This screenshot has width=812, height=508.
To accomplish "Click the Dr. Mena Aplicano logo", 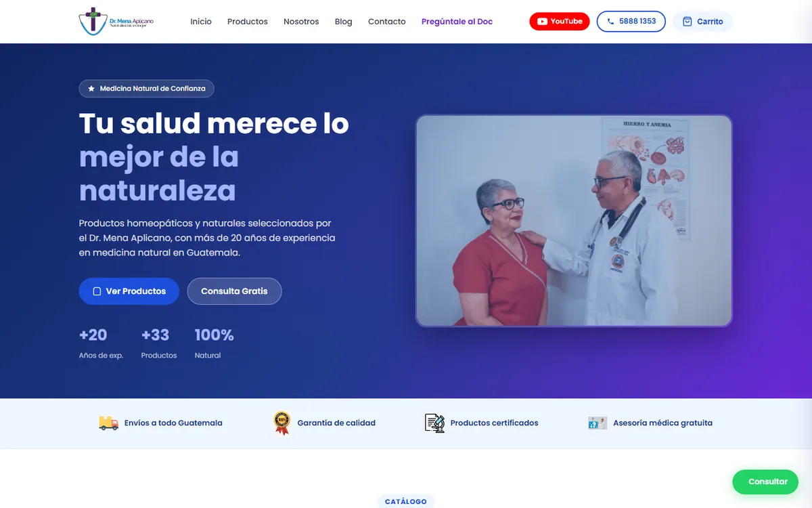I will pos(116,21).
